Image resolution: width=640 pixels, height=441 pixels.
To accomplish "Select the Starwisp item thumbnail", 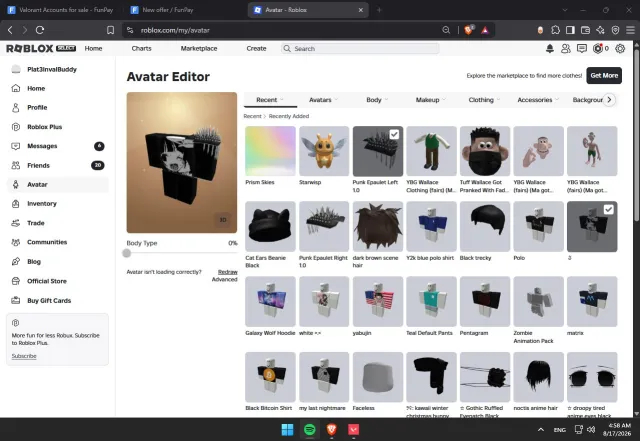I will (324, 151).
